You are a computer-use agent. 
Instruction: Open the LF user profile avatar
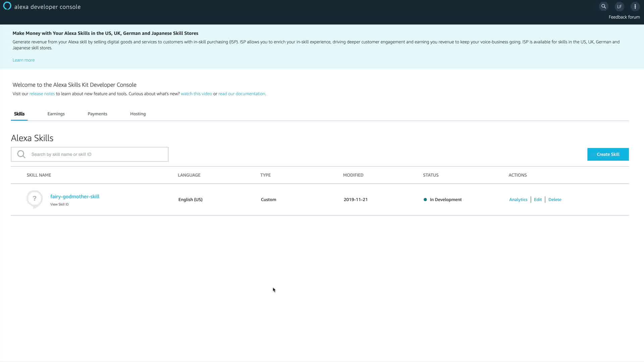pyautogui.click(x=619, y=6)
